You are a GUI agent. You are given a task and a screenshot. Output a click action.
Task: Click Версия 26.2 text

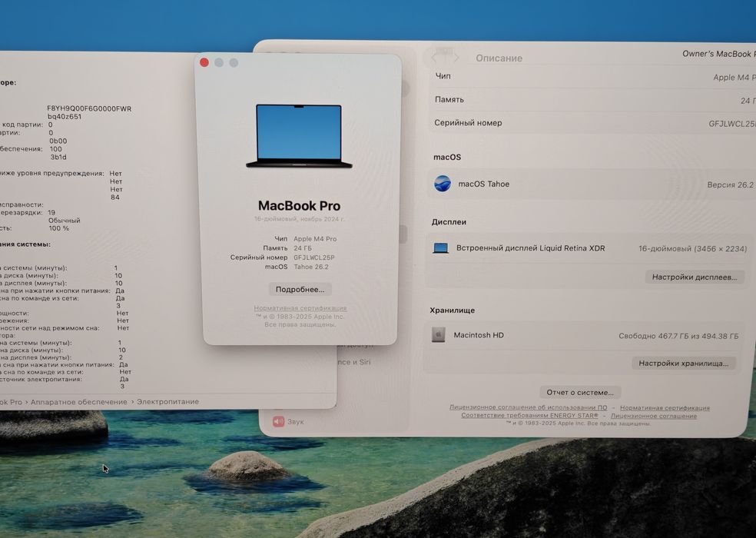pos(730,184)
